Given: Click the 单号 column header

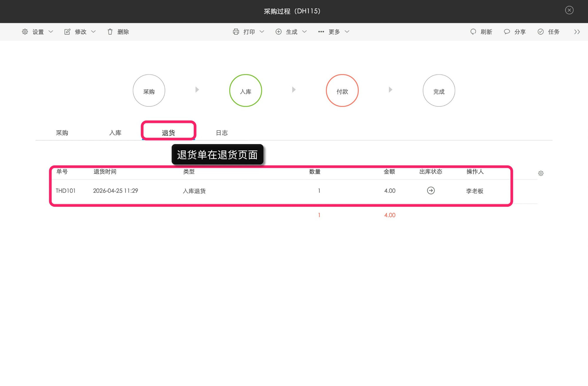Looking at the screenshot, I should click(x=62, y=172).
